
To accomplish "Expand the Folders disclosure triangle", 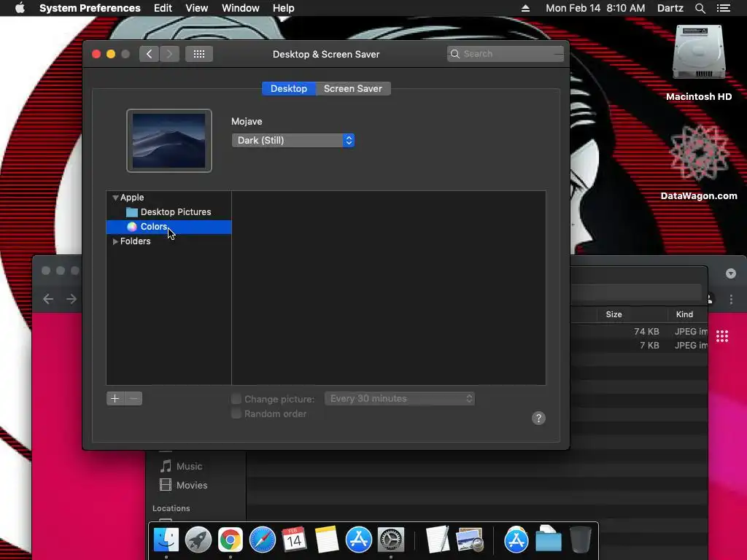I will 115,241.
